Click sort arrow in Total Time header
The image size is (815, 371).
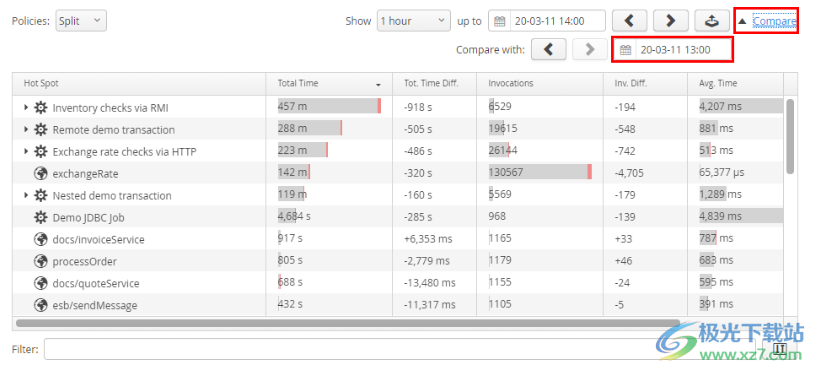pos(378,85)
